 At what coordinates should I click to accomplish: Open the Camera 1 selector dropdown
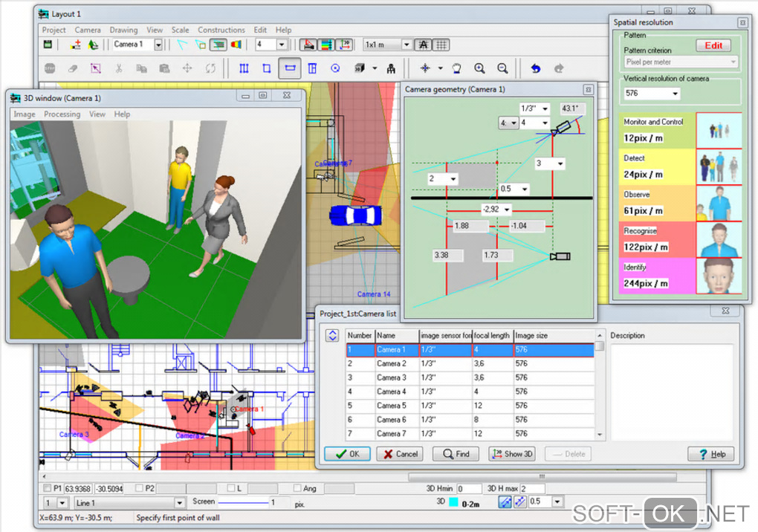point(158,45)
